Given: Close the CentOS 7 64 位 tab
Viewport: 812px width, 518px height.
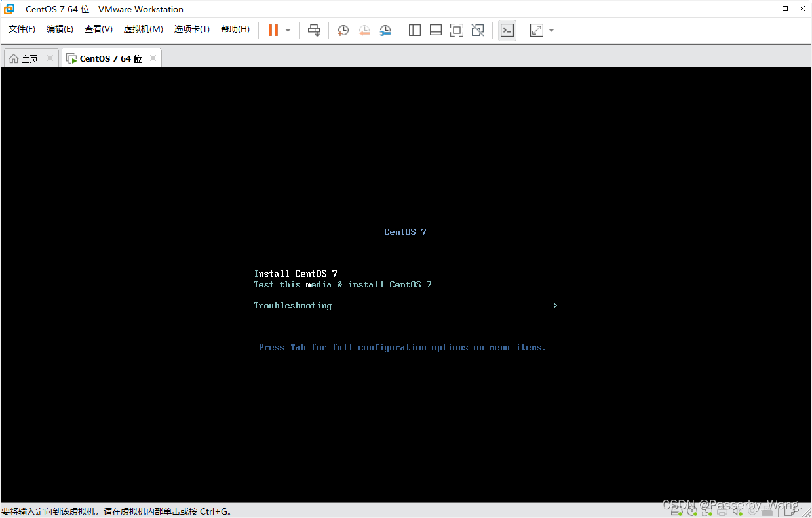Looking at the screenshot, I should click(x=153, y=58).
